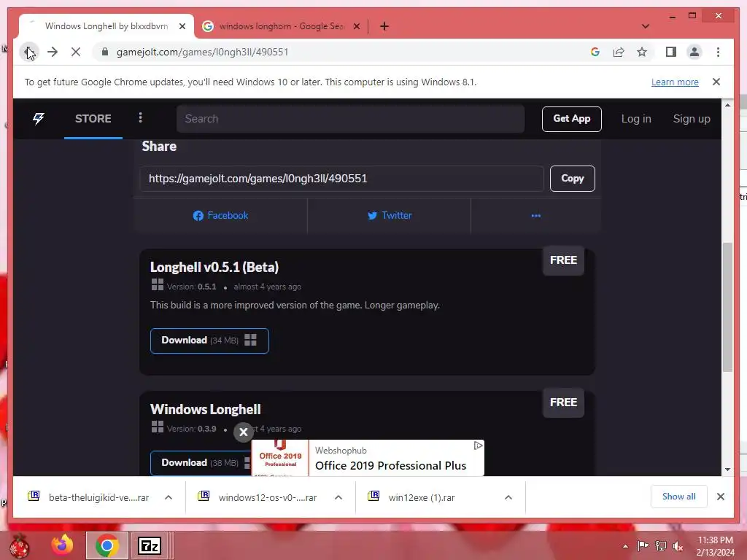Select the STORE navigation tab
Viewport: 747px width, 560px height.
point(93,119)
